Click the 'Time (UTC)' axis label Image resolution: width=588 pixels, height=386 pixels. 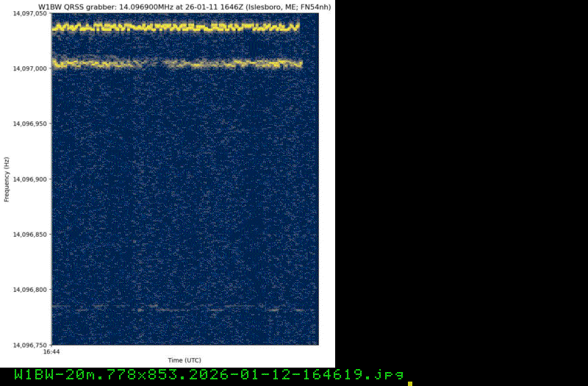pyautogui.click(x=184, y=360)
